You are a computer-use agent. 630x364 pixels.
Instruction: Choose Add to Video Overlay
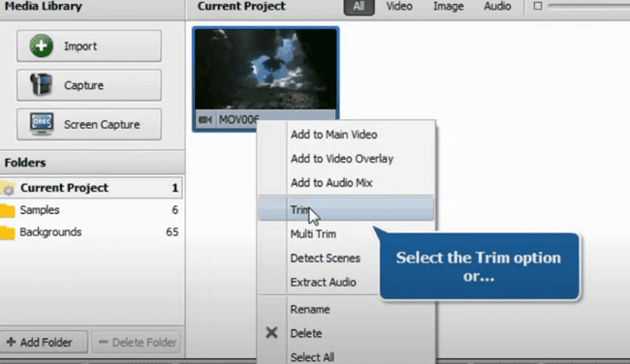tap(346, 159)
